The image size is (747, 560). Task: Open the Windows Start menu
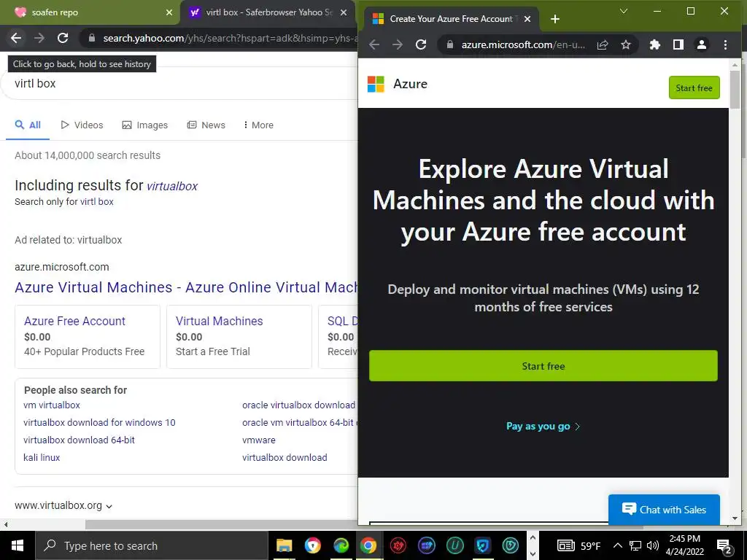18,545
